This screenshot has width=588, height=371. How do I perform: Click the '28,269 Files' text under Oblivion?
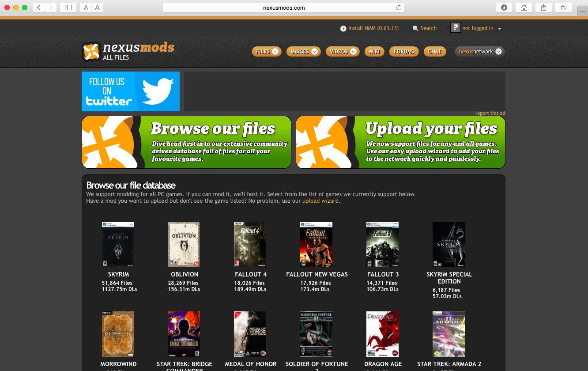click(x=183, y=283)
